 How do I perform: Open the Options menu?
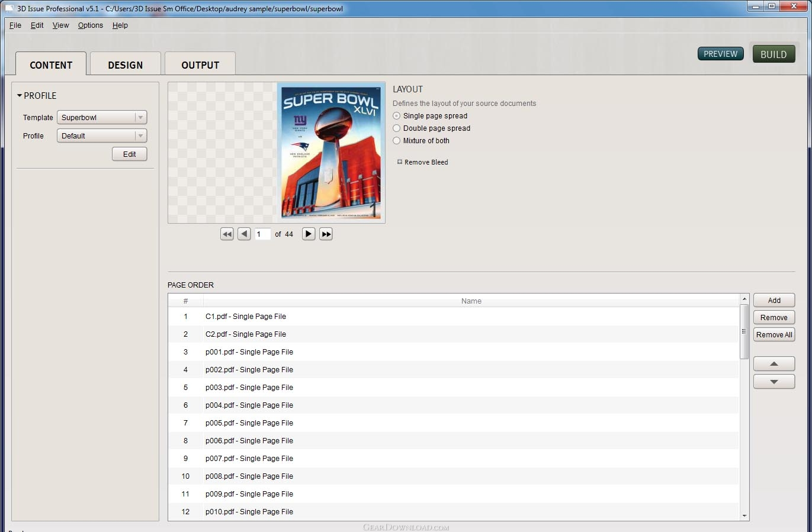pyautogui.click(x=91, y=25)
